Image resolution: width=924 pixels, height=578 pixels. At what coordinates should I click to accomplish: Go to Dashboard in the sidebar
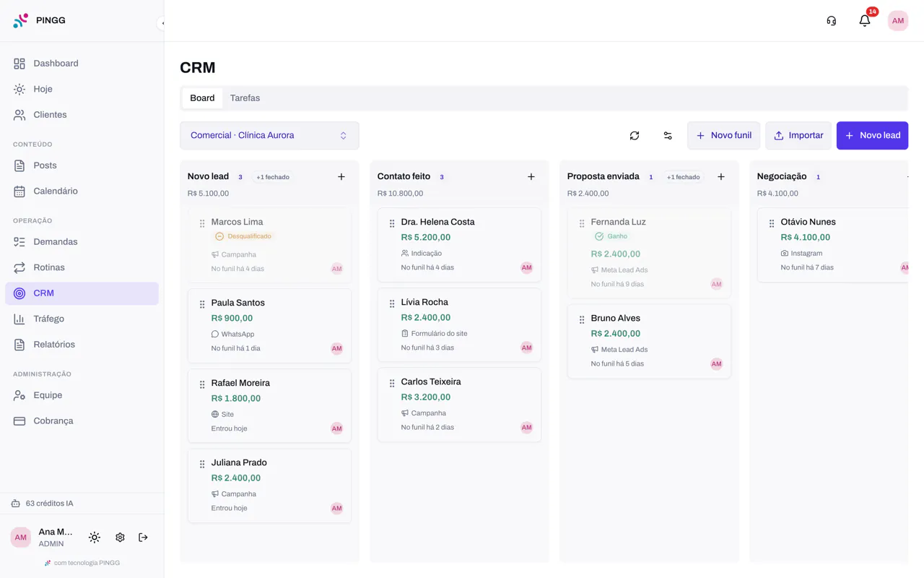[x=82, y=64]
